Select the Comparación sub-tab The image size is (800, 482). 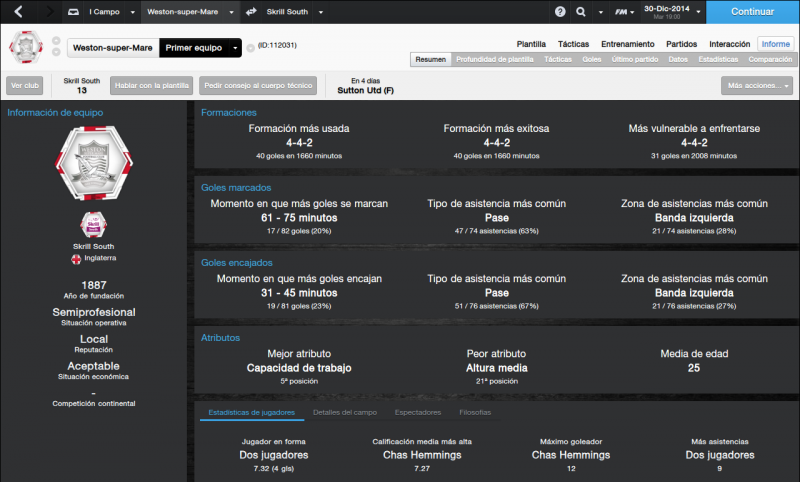tap(770, 59)
